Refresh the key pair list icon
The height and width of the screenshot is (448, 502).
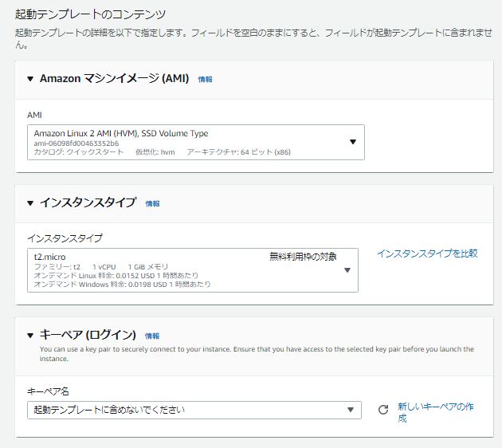point(383,410)
